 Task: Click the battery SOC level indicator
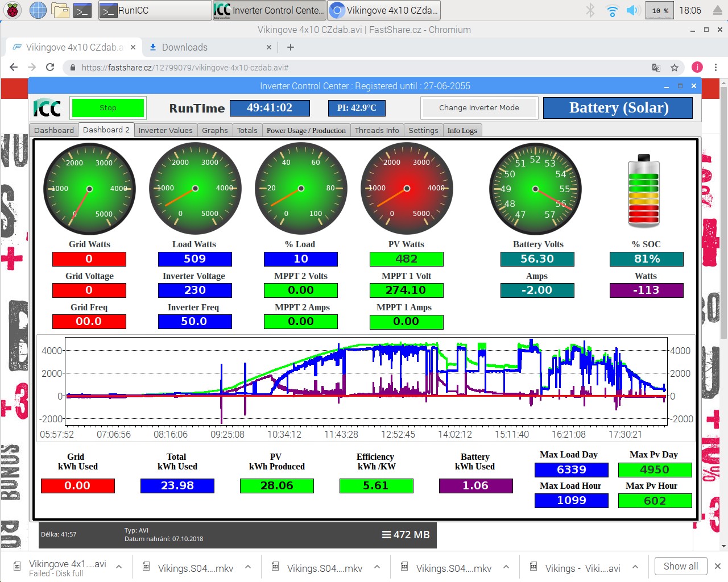pos(643,192)
